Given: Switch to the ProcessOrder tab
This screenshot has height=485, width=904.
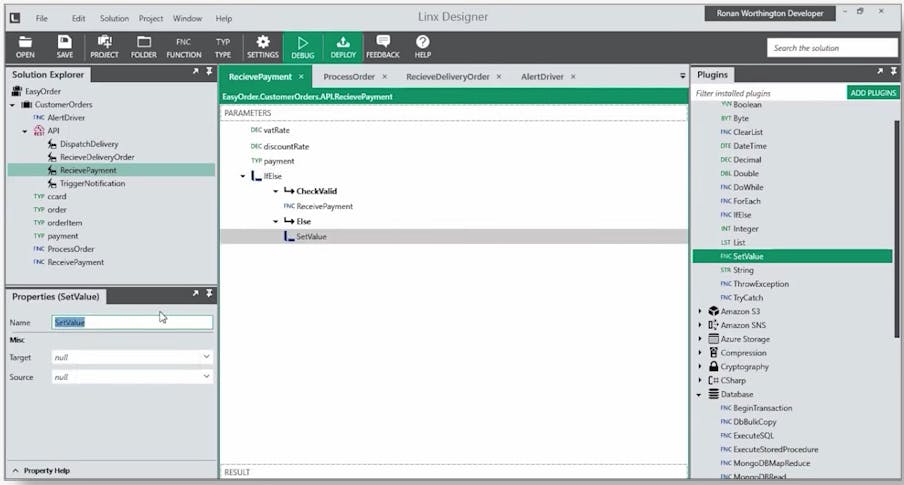Looking at the screenshot, I should [349, 77].
